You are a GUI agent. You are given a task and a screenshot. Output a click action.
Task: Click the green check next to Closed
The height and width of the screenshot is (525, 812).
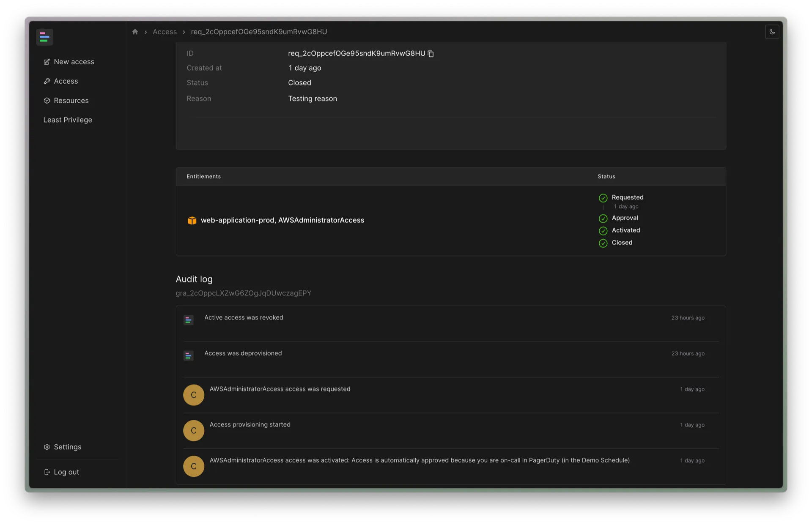[603, 243]
